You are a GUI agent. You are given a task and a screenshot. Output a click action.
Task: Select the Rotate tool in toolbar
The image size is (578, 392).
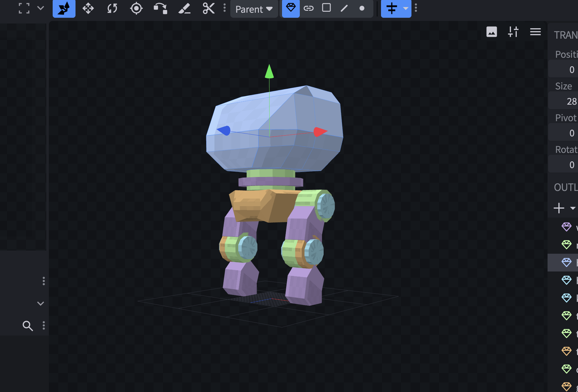(112, 9)
